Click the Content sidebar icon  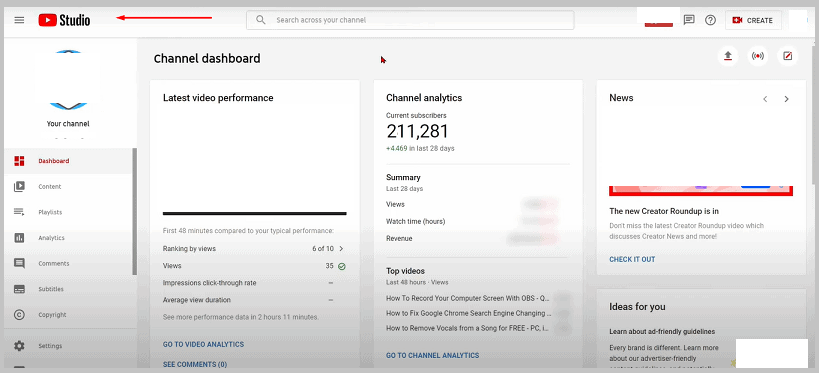pos(19,186)
